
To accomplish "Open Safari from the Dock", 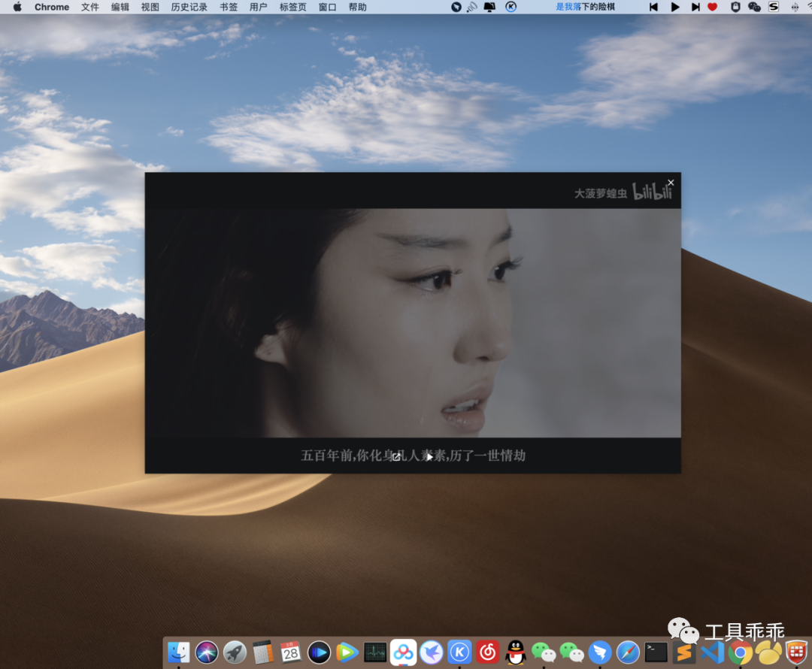I will coord(628,652).
